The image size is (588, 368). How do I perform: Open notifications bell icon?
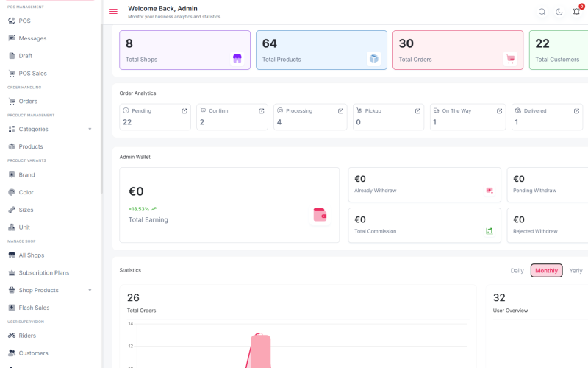click(576, 12)
